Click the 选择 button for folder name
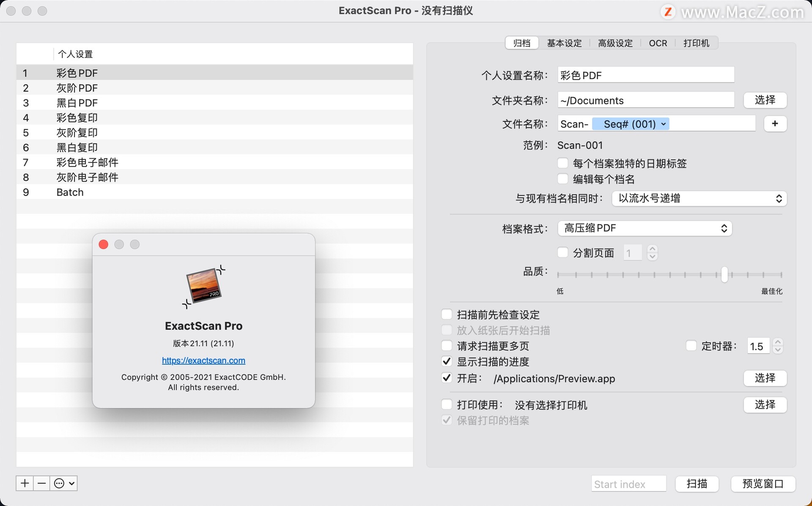 click(765, 100)
